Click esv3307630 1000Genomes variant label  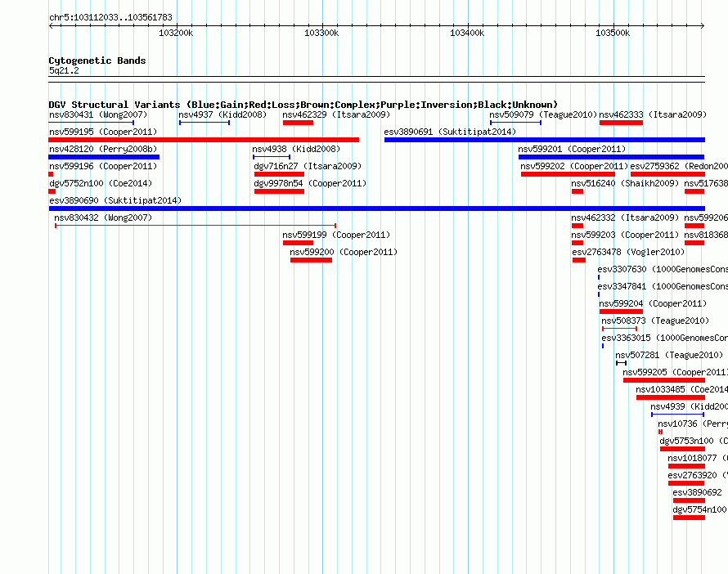point(663,269)
